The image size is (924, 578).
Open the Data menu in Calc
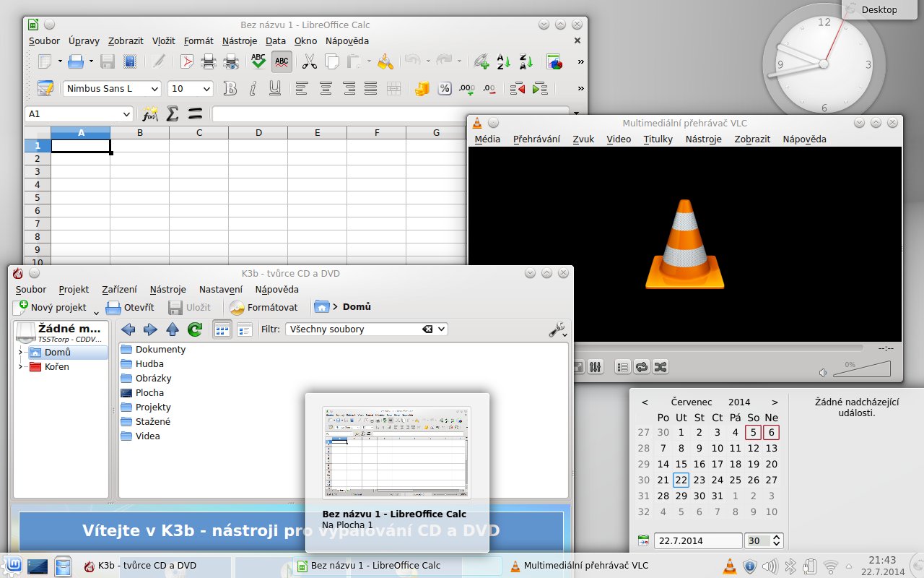click(x=276, y=41)
